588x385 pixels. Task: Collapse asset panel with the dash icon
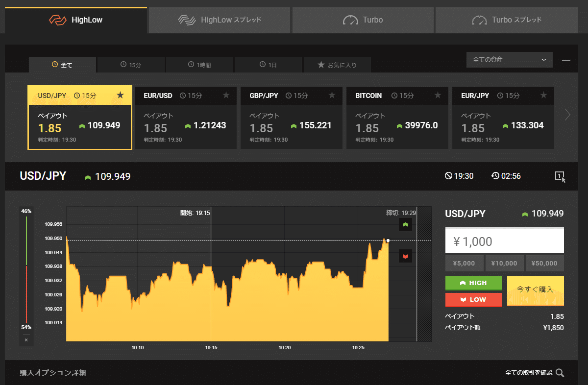click(x=566, y=60)
